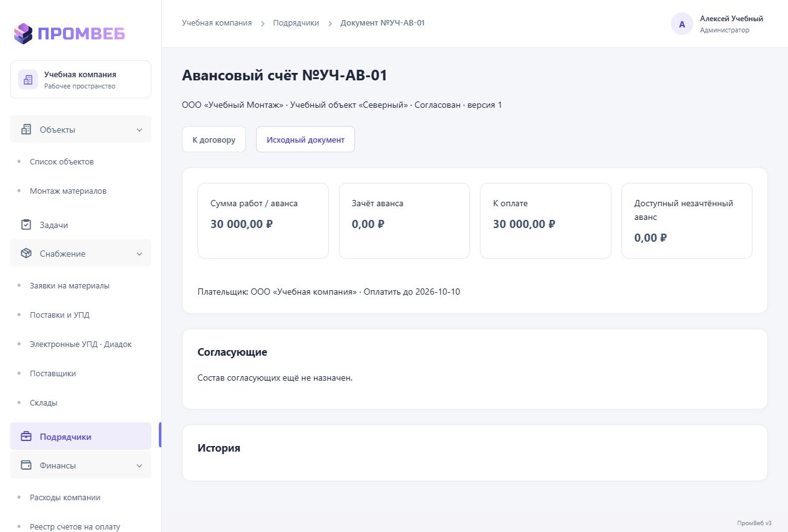Viewport: 788px width, 532px height.
Task: Click the Согласующие section heading
Action: coord(232,352)
